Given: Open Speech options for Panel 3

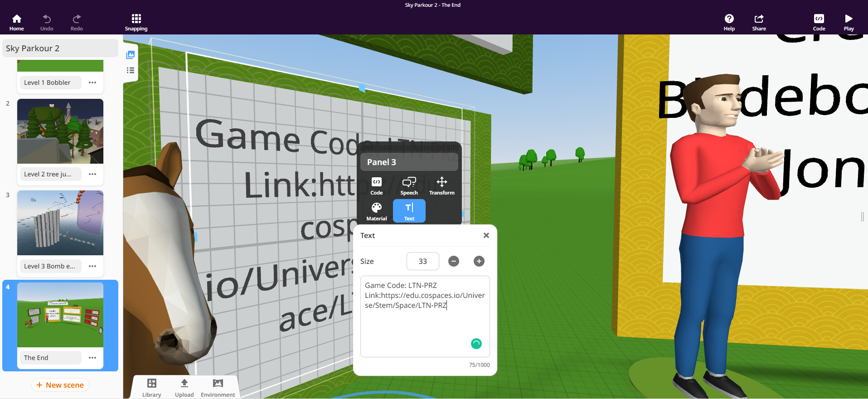Looking at the screenshot, I should tap(409, 186).
